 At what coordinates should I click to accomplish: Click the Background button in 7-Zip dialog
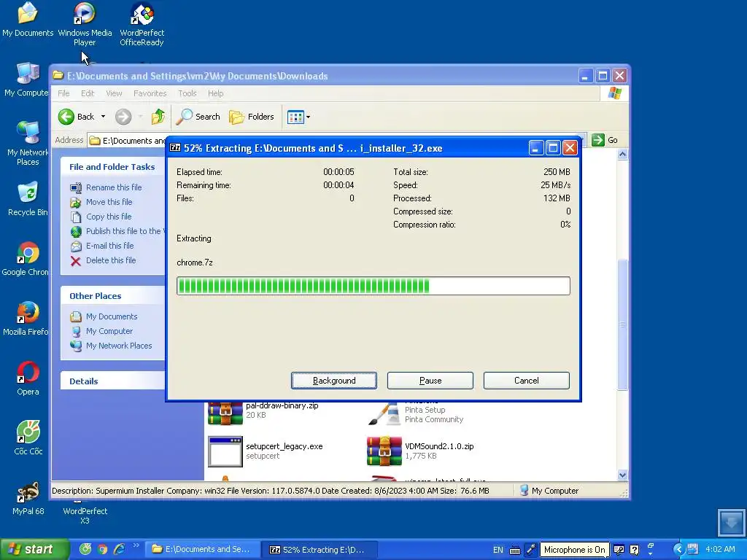coord(334,381)
